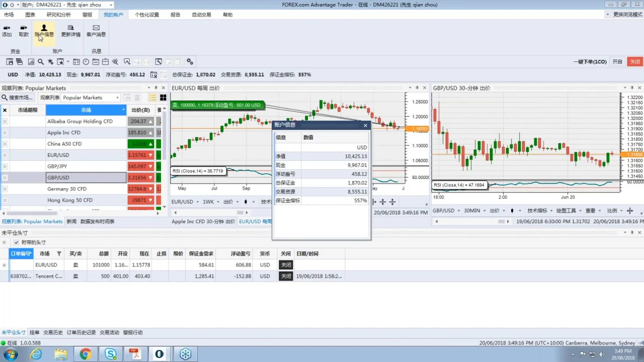Image resolution: width=644 pixels, height=362 pixels.
Task: Click the crosshair icon on GBP/USD chart toolbar
Action: click(x=630, y=211)
